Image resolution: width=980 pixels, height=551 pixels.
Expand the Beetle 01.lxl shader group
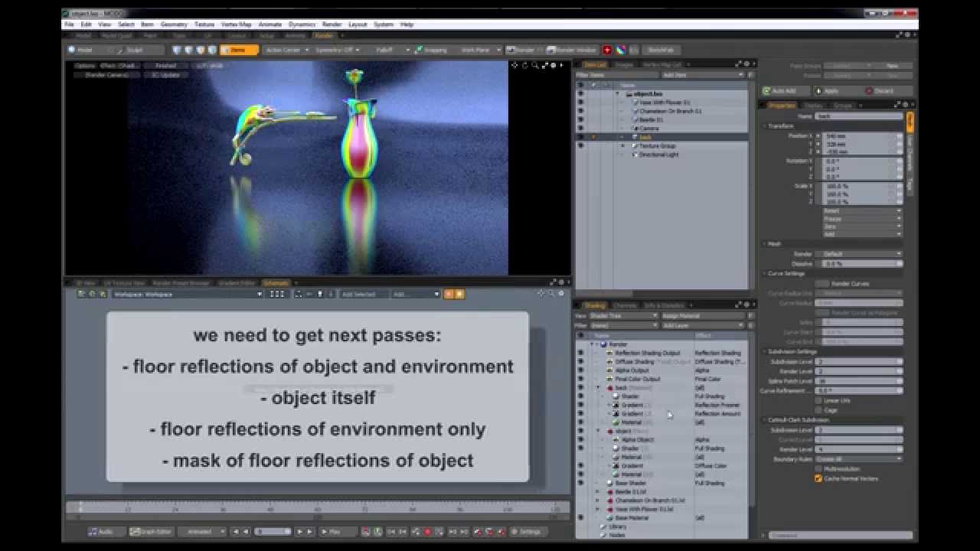click(x=598, y=492)
